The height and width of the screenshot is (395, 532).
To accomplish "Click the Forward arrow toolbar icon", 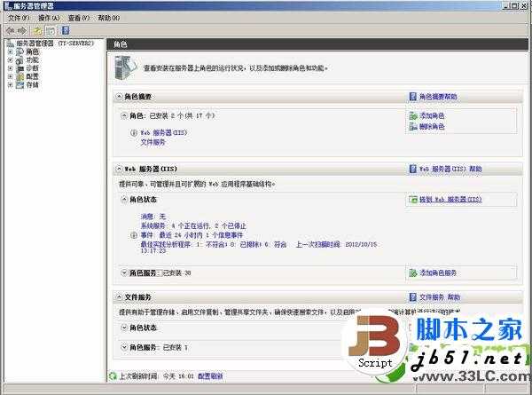I will click(22, 30).
